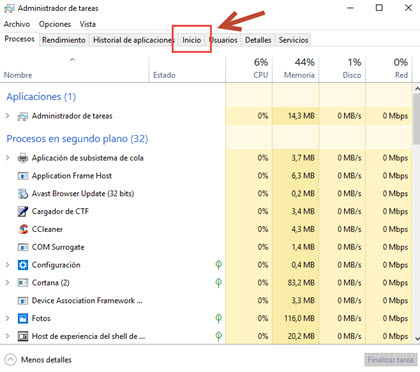Click the Cortana process icon
420x372 pixels.
23,283
